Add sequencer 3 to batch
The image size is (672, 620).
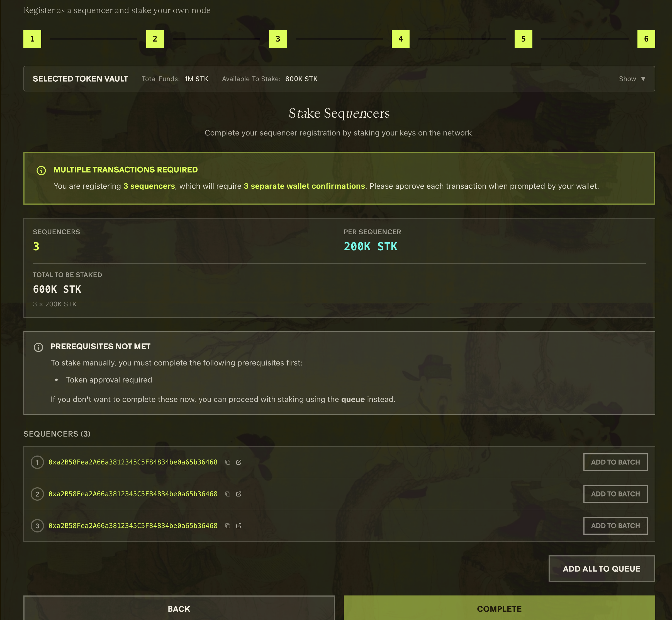tap(615, 526)
